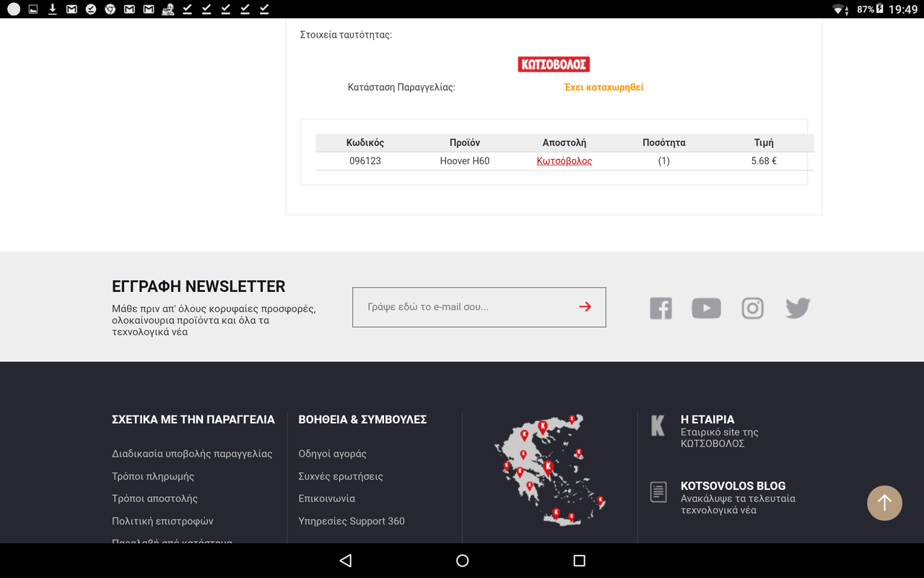Select the quantity value (1)
Screen dimensions: 924x578
click(x=664, y=161)
